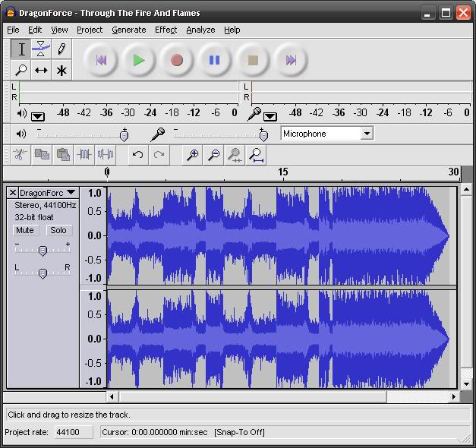This screenshot has height=448, width=476.
Task: Click the Fit Project zoom icon
Action: [257, 154]
